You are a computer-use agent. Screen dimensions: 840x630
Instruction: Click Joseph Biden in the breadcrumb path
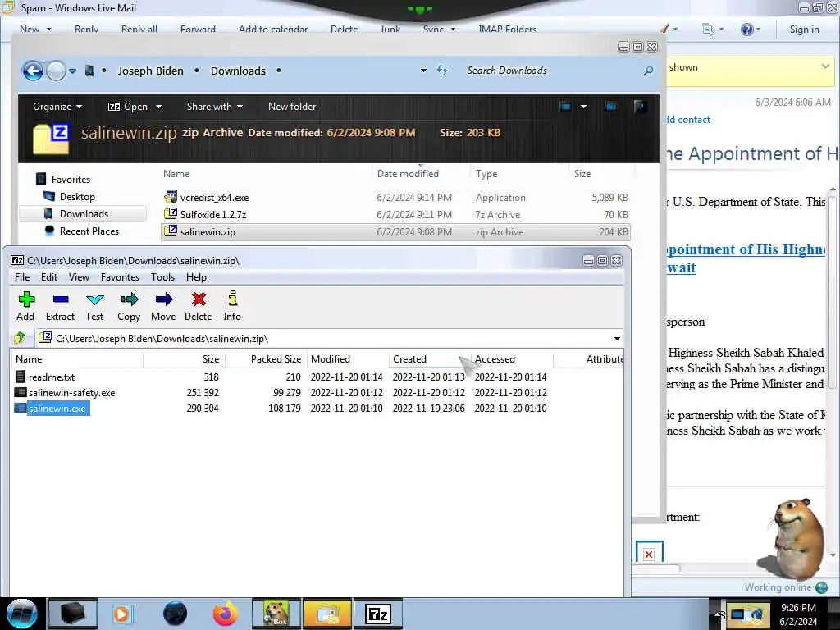(150, 71)
